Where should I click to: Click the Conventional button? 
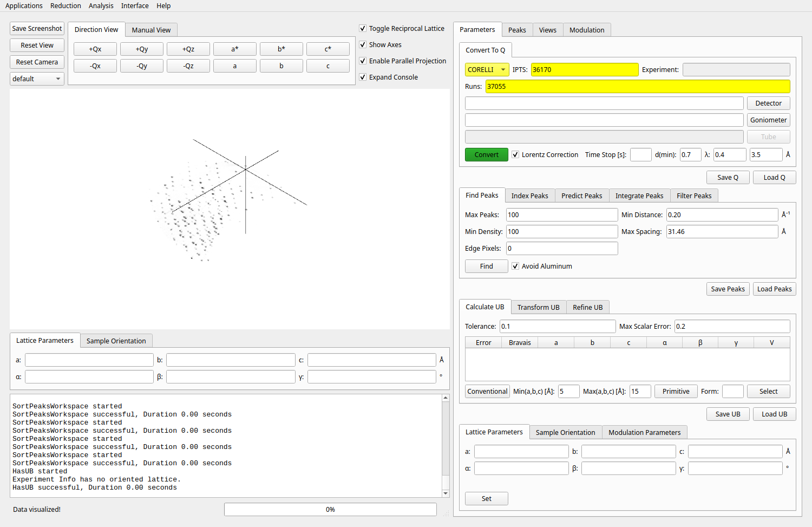pyautogui.click(x=488, y=392)
